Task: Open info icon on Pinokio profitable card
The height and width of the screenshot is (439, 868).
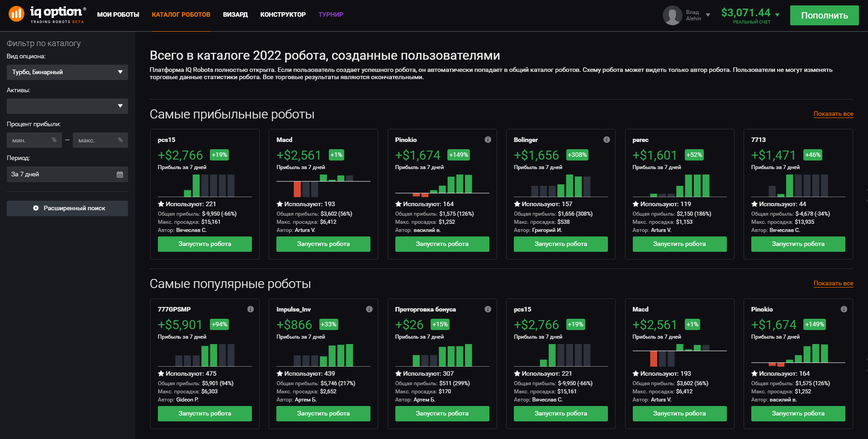Action: click(x=488, y=140)
